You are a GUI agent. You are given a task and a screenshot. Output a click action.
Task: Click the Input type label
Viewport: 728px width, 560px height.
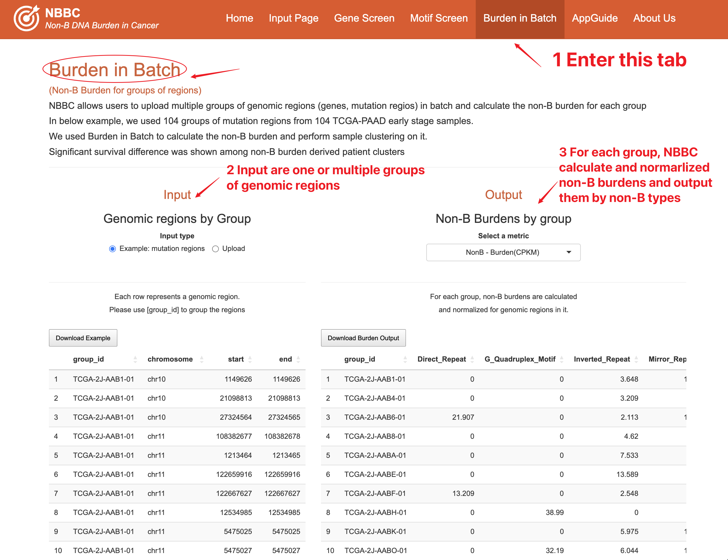point(177,236)
